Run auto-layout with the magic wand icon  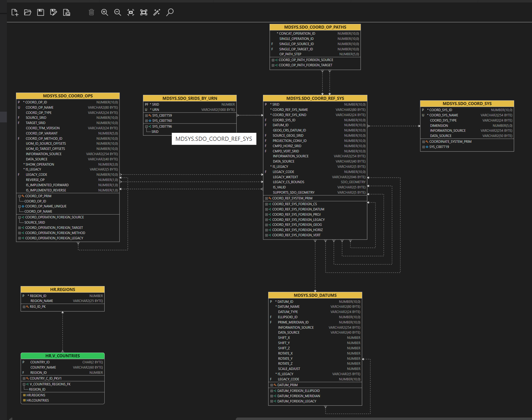157,12
